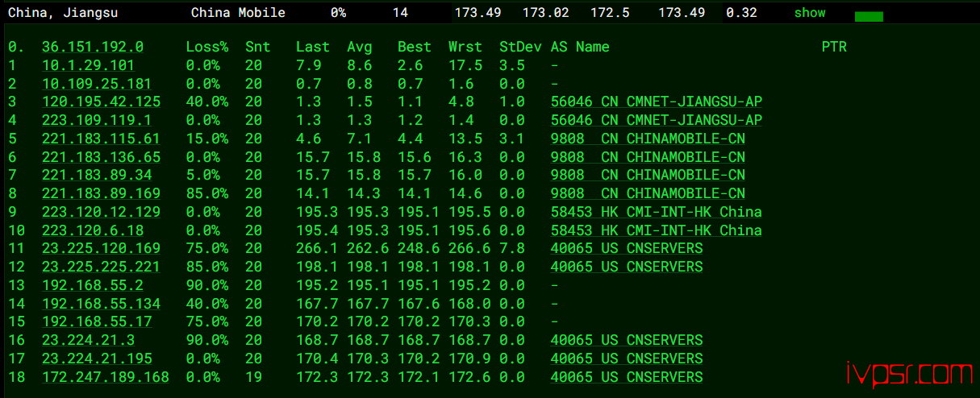Click the 'Loss%' column header
The width and height of the screenshot is (980, 398).
click(207, 47)
